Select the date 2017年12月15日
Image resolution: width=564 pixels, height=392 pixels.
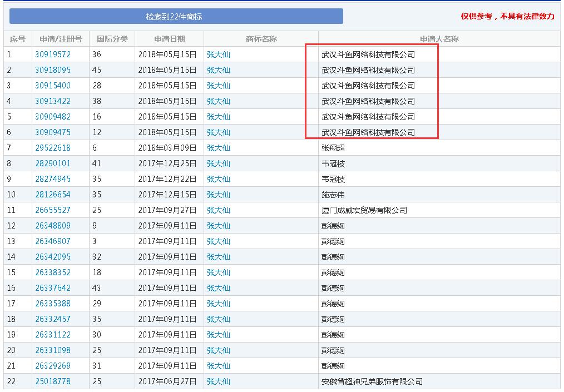coord(167,195)
